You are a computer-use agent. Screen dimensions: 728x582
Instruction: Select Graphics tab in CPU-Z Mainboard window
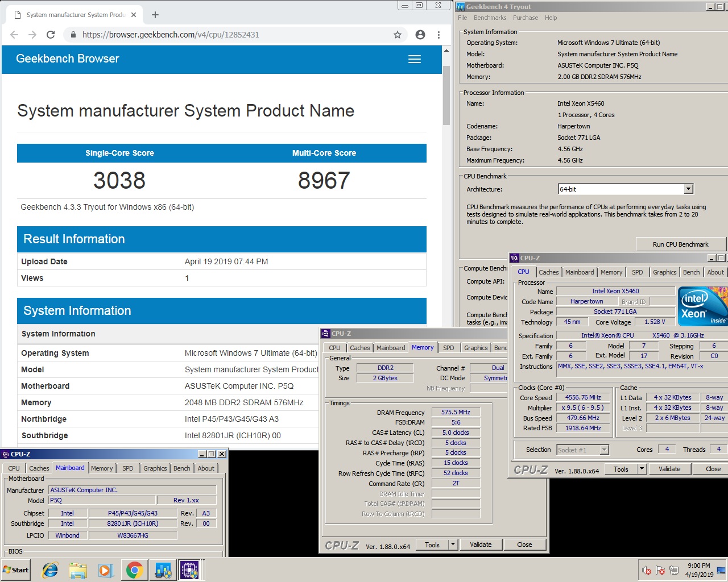tap(155, 468)
